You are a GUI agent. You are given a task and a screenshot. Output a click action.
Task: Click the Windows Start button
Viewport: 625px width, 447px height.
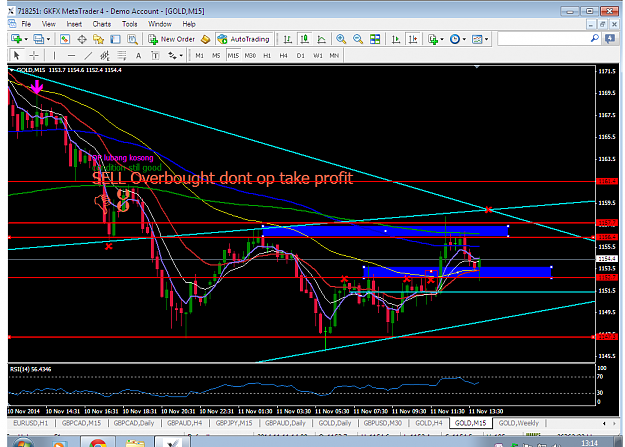(23, 442)
